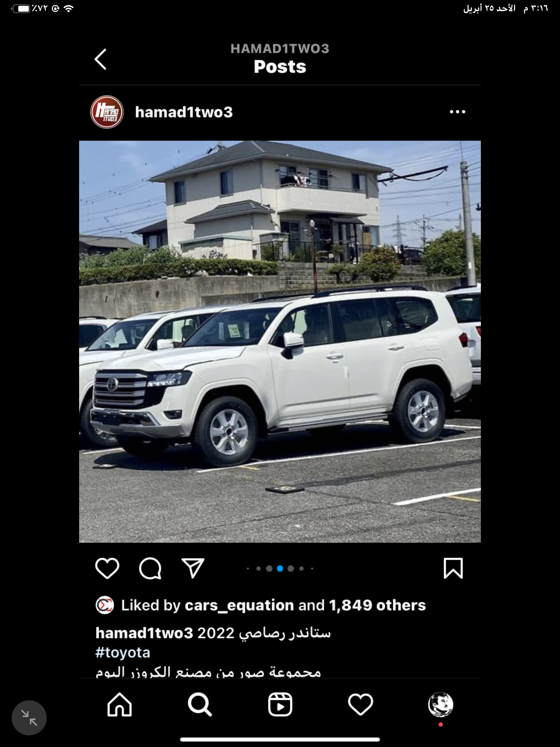Select the blue carousel page indicator dot
The width and height of the screenshot is (560, 747).
[x=280, y=568]
